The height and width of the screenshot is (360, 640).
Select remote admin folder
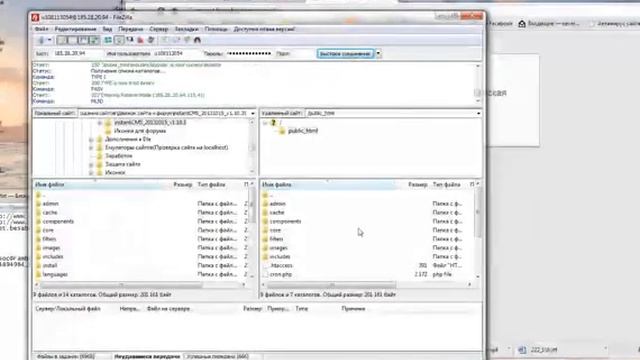pos(278,204)
